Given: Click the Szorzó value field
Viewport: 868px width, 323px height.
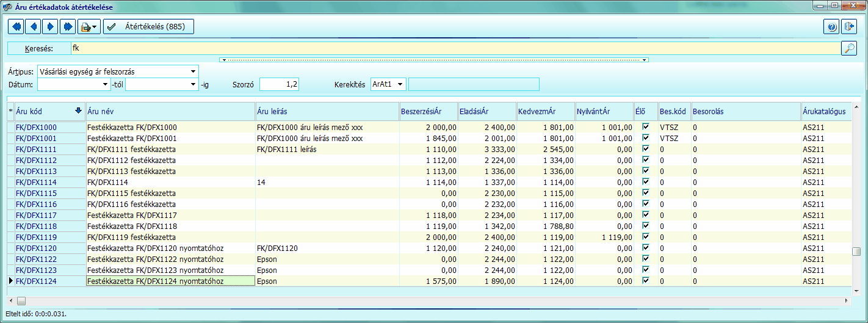Looking at the screenshot, I should click(280, 84).
